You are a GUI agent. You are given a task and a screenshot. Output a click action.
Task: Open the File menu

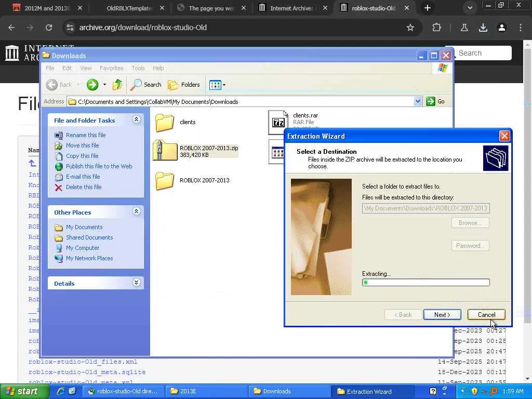(50, 68)
